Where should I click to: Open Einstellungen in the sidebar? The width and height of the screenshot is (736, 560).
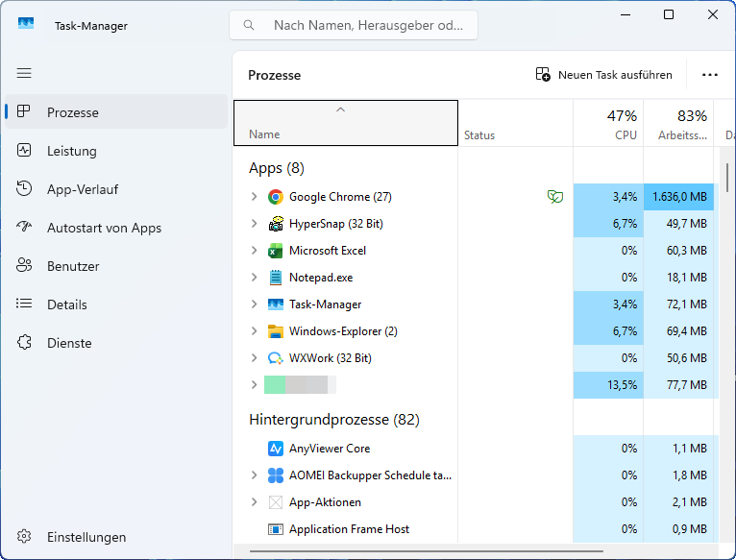pos(86,537)
